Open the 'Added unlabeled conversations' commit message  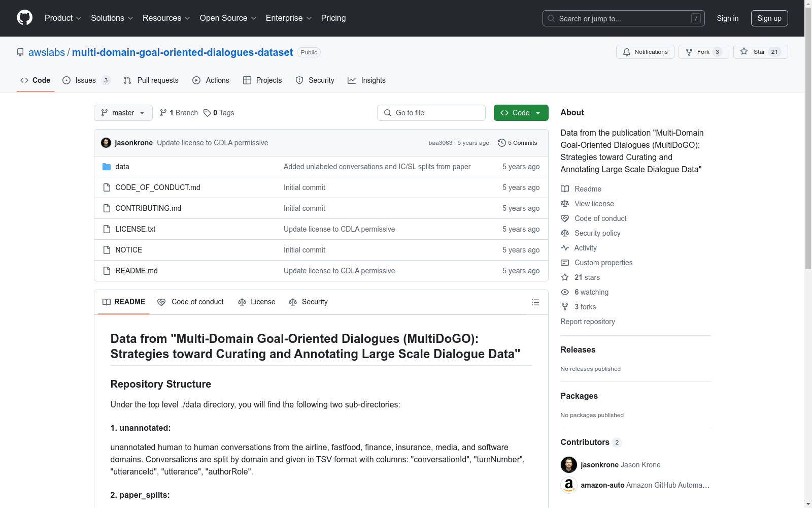(x=377, y=167)
